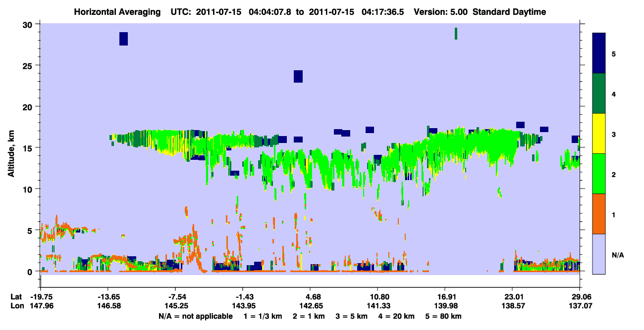The height and width of the screenshot is (330, 644).
Task: Click the 'Lon' row label
Action: 17,306
